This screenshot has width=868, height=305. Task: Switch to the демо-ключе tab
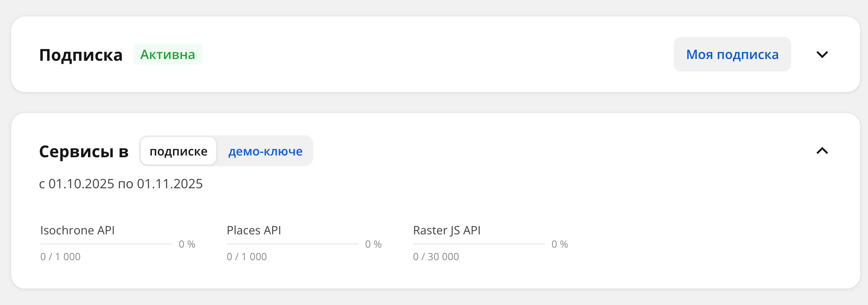(x=265, y=151)
